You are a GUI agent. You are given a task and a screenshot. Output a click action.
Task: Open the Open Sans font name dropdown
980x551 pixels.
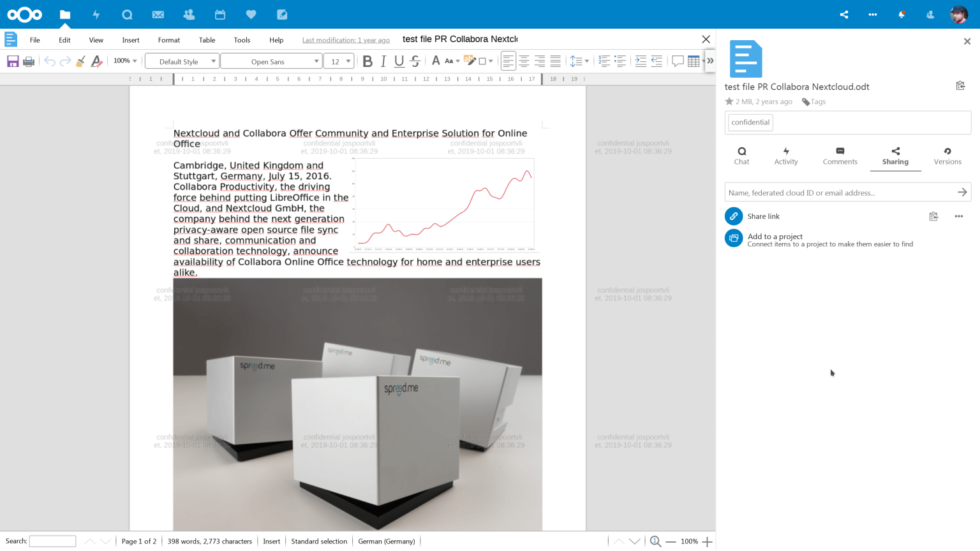coord(271,61)
